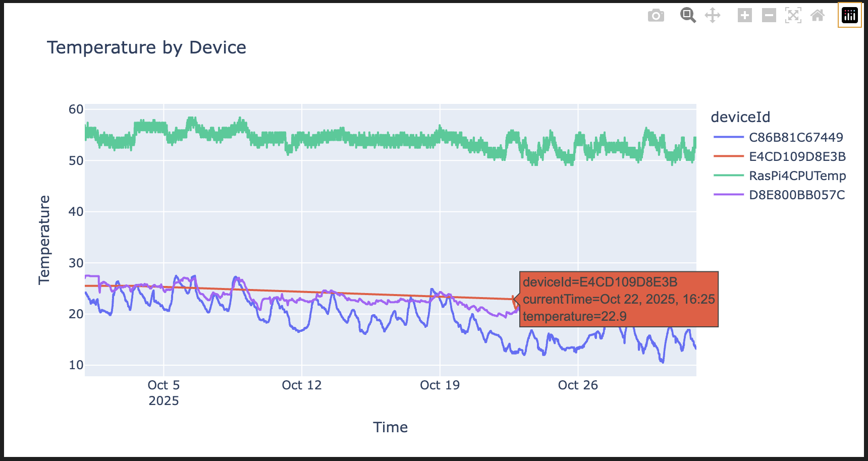Toggle D8E800BB057C legend entry
Viewport: 868px width, 461px height.
point(796,195)
